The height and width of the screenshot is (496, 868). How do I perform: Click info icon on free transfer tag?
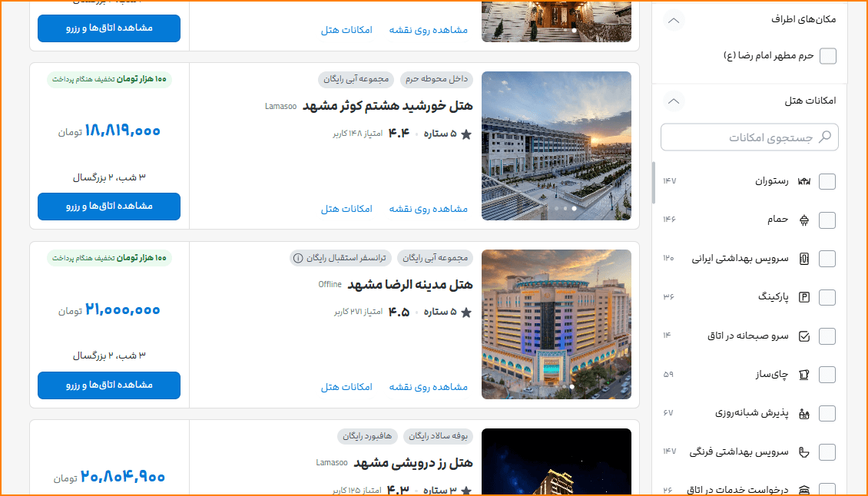(x=298, y=257)
